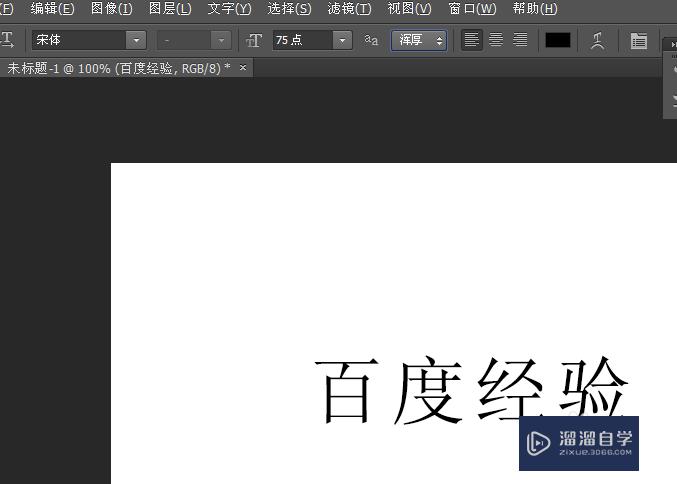Select center align text

click(496, 40)
